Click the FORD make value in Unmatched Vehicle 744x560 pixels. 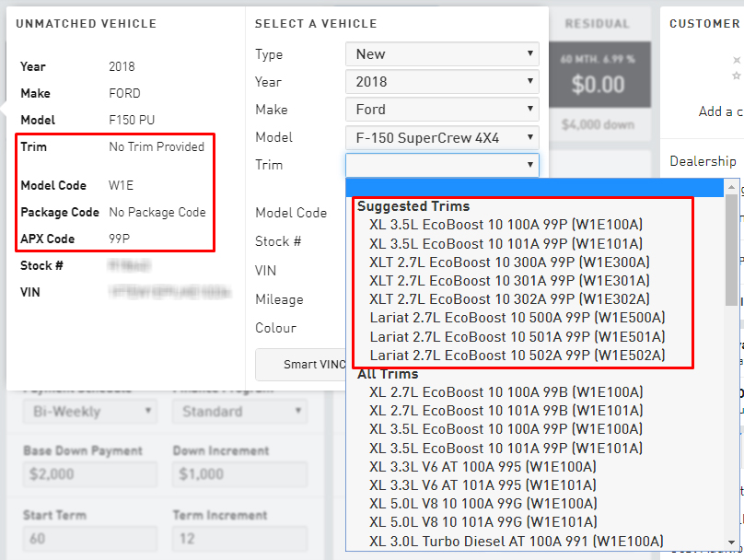pyautogui.click(x=125, y=94)
